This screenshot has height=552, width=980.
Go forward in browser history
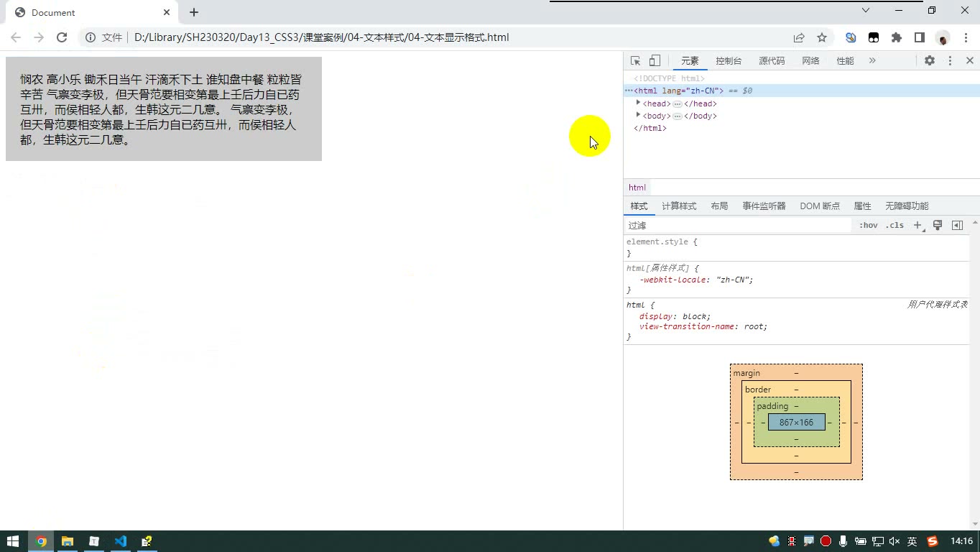[39, 37]
